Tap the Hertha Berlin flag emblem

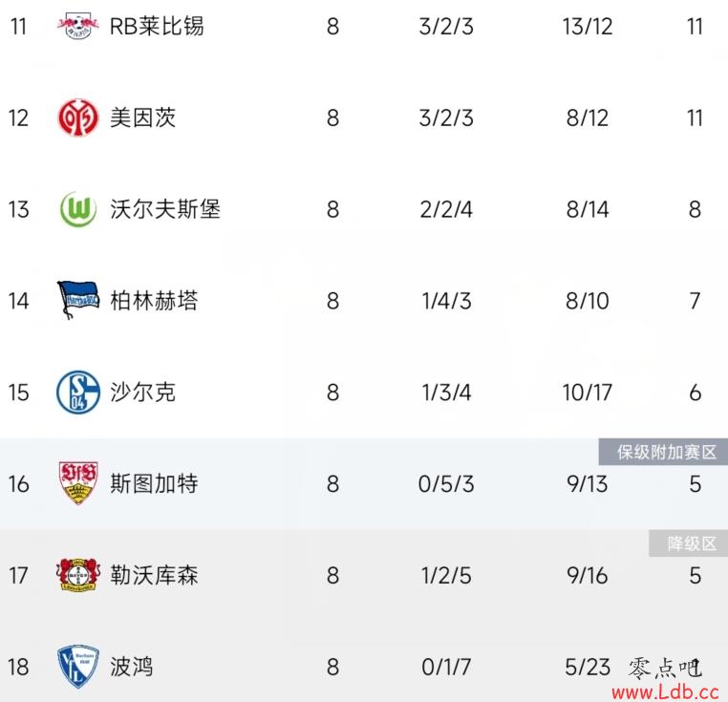point(78,301)
